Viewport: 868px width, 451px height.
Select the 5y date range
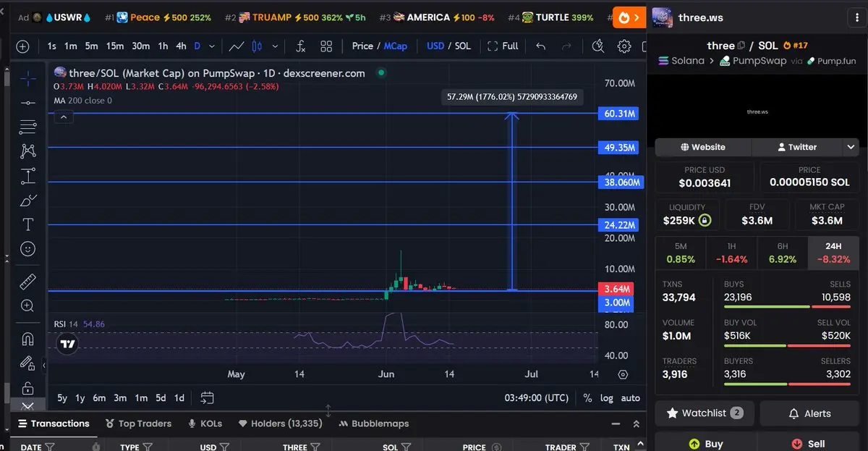(x=62, y=398)
